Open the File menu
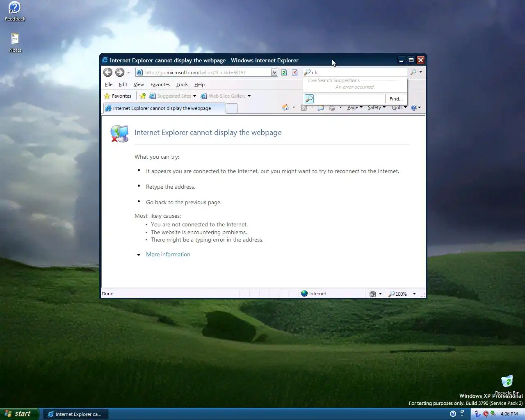Screen dimensions: 525x420 [x=109, y=84]
